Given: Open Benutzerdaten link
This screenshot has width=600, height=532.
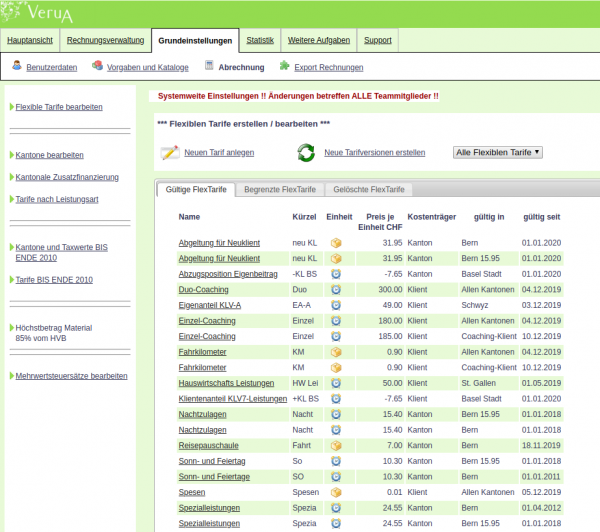Looking at the screenshot, I should tap(52, 67).
